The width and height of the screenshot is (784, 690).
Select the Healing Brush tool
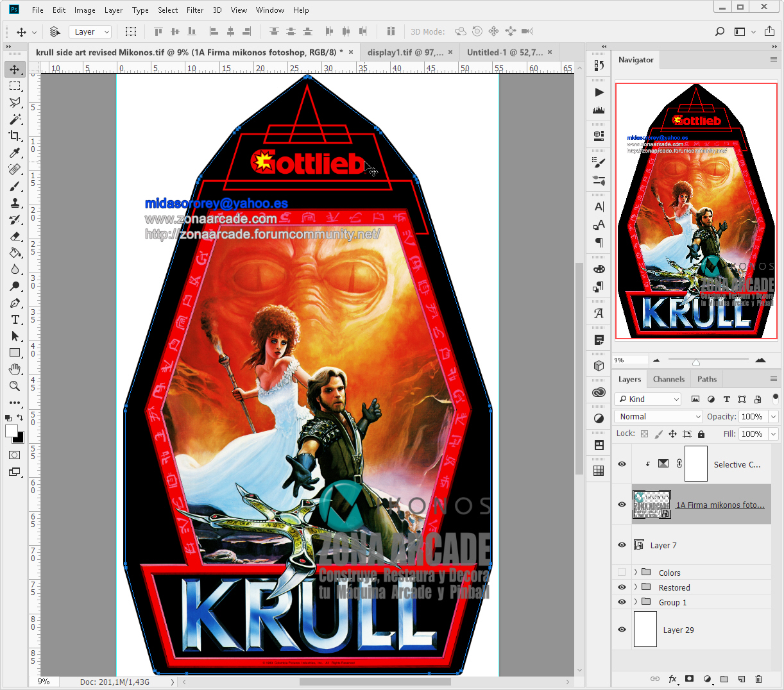tap(15, 169)
